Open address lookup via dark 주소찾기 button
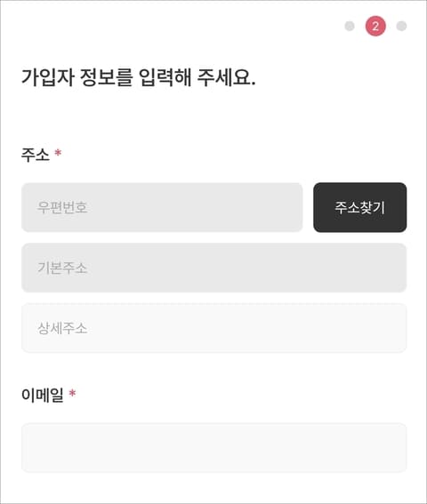427x504 pixels. tap(359, 207)
